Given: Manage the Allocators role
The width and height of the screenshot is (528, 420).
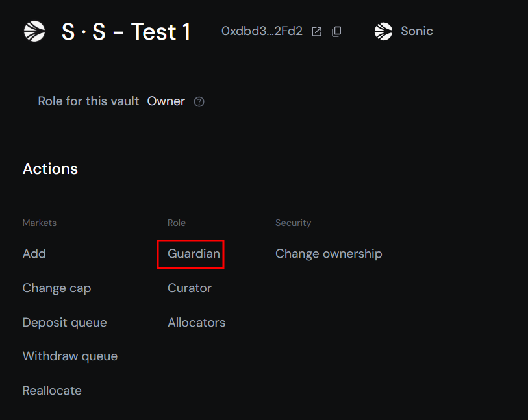Looking at the screenshot, I should pyautogui.click(x=196, y=322).
